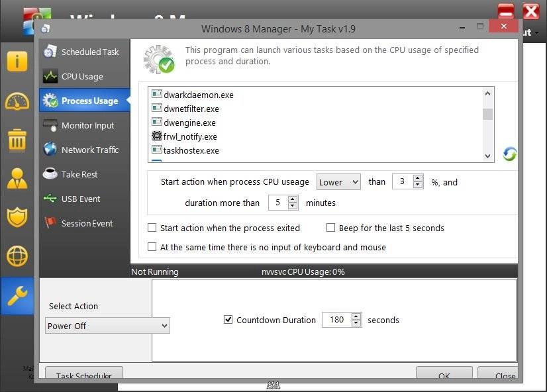Open the Optimizer speedometer icon in main sidebar
Image resolution: width=547 pixels, height=392 pixels.
(x=17, y=101)
